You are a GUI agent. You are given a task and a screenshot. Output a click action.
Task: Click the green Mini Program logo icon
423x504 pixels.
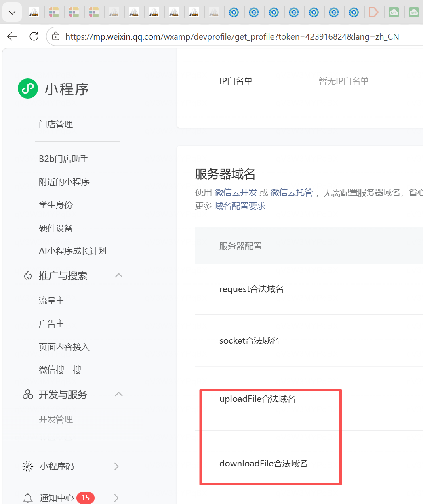coord(28,88)
